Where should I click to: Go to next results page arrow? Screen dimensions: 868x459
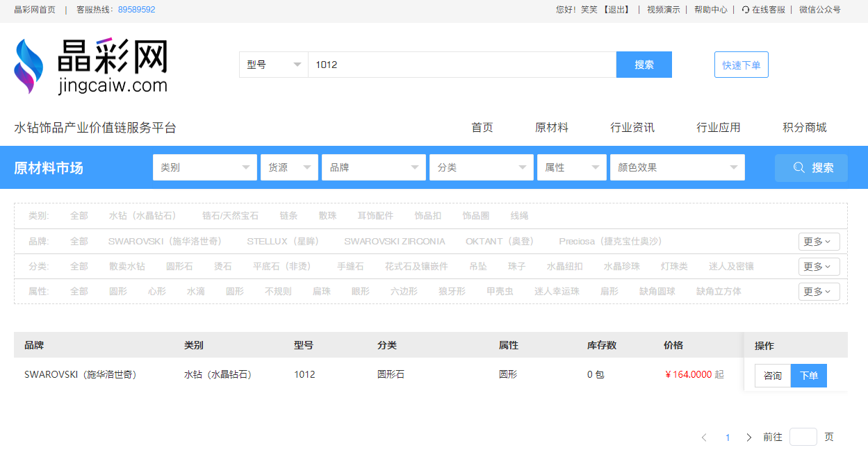click(x=748, y=437)
